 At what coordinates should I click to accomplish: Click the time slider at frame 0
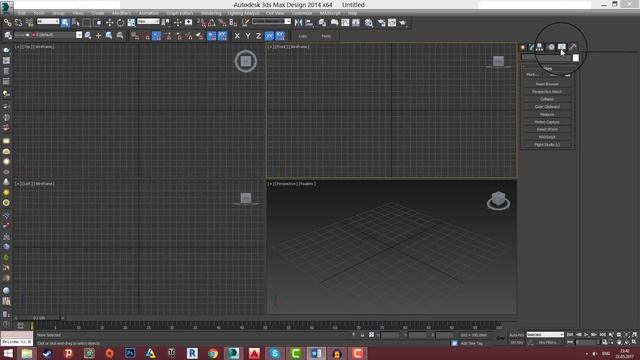[x=39, y=318]
